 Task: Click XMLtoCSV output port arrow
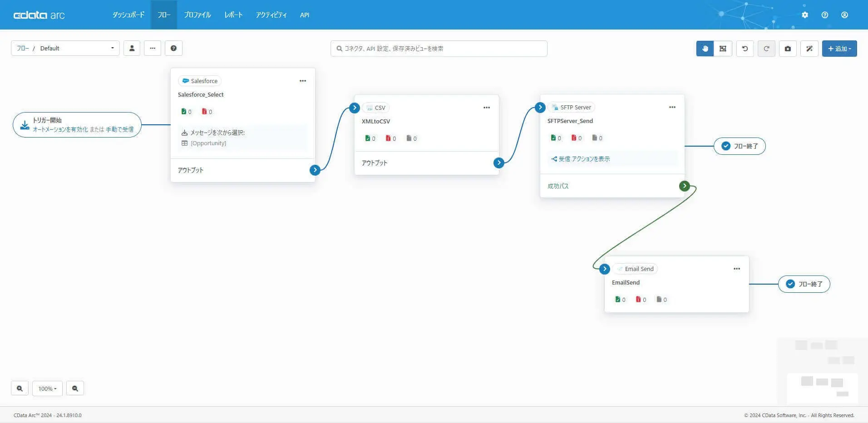[x=499, y=162]
